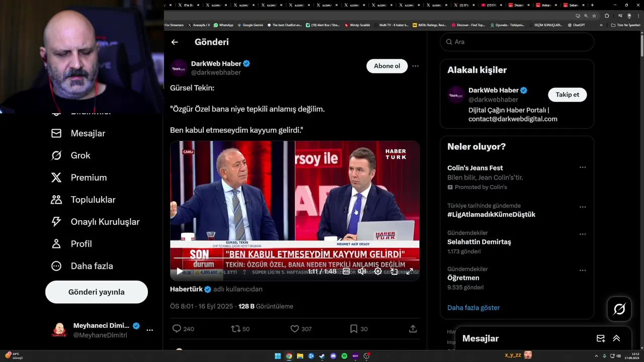Screen dimensions: 644x362
Task: Switch to the YouTube (1517) tab
Action: [491, 5]
